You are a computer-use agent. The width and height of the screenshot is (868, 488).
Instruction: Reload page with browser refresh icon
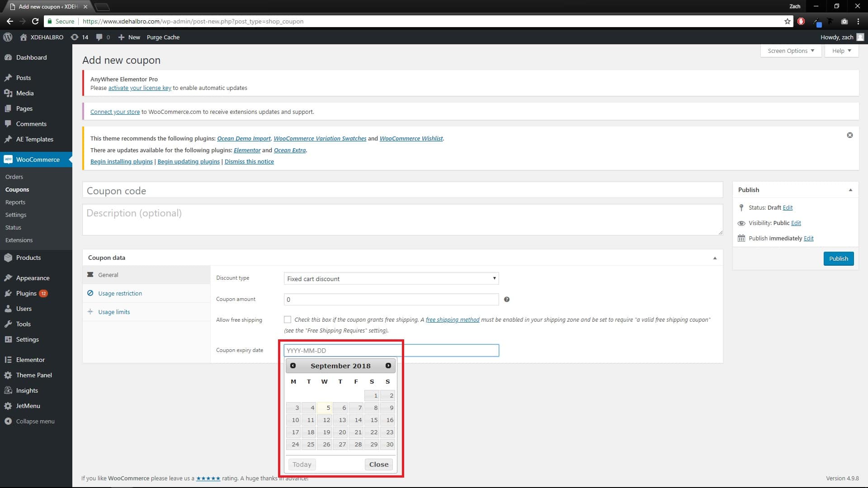pyautogui.click(x=35, y=21)
